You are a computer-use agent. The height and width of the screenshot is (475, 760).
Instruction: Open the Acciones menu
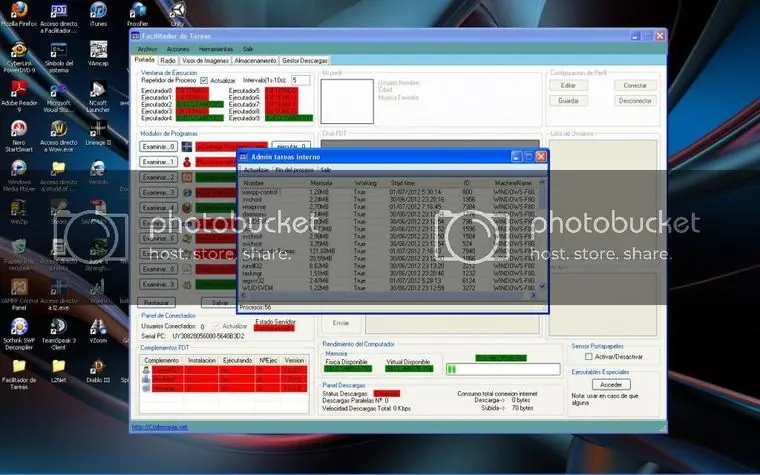click(x=178, y=49)
